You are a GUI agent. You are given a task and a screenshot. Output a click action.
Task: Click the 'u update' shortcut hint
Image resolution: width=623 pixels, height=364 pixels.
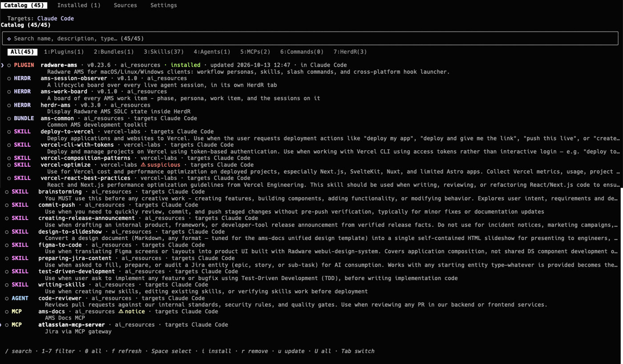coord(291,351)
